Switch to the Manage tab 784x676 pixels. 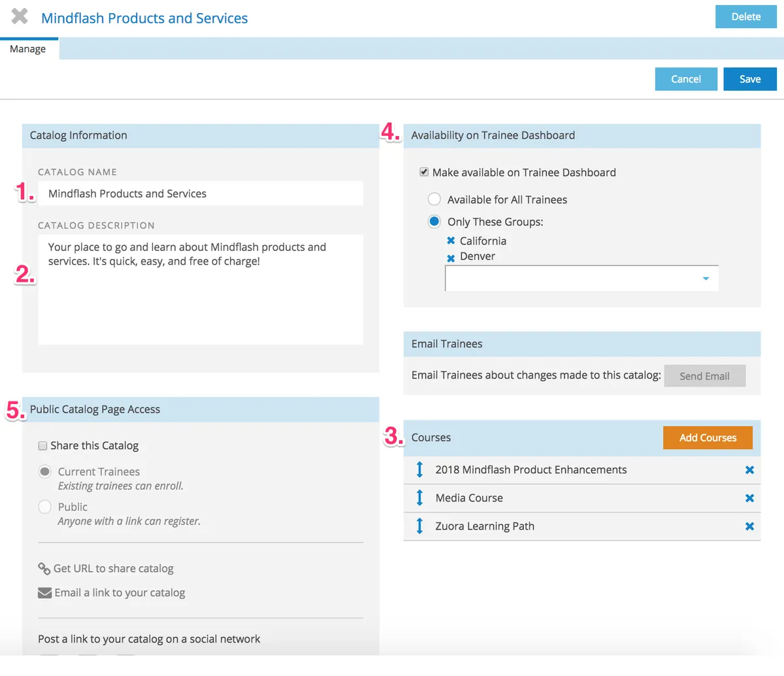tap(28, 49)
